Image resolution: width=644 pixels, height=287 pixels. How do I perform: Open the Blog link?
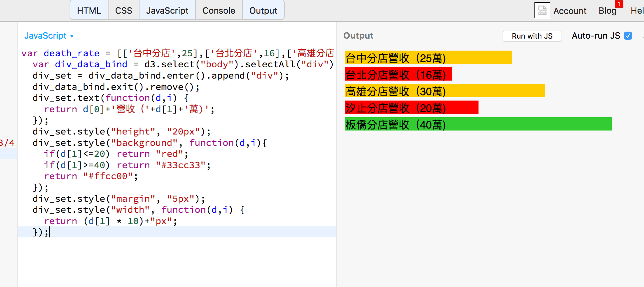point(607,11)
